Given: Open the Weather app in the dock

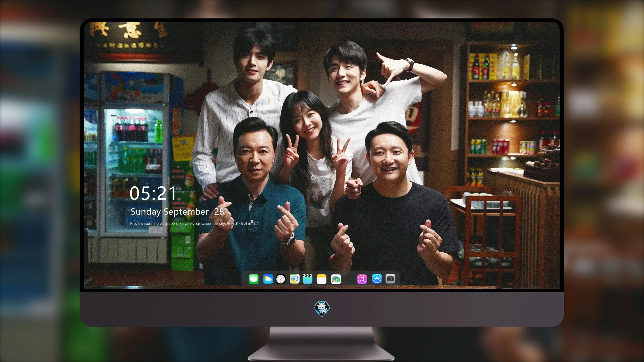Looking at the screenshot, I should [268, 279].
